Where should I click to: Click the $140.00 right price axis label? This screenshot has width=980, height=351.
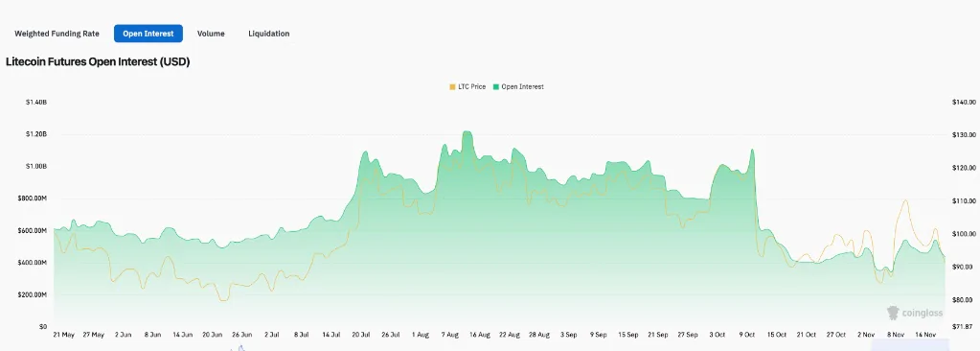(x=964, y=102)
